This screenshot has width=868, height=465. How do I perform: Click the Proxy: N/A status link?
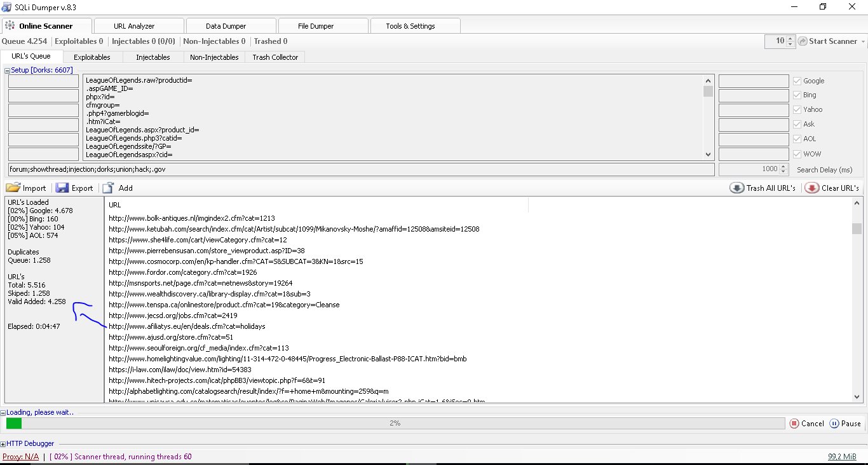(x=20, y=457)
